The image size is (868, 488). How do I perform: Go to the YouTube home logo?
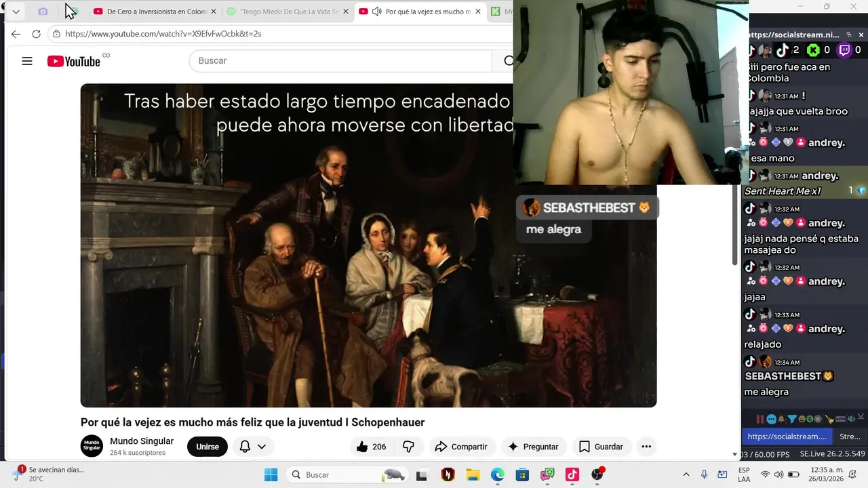click(74, 62)
